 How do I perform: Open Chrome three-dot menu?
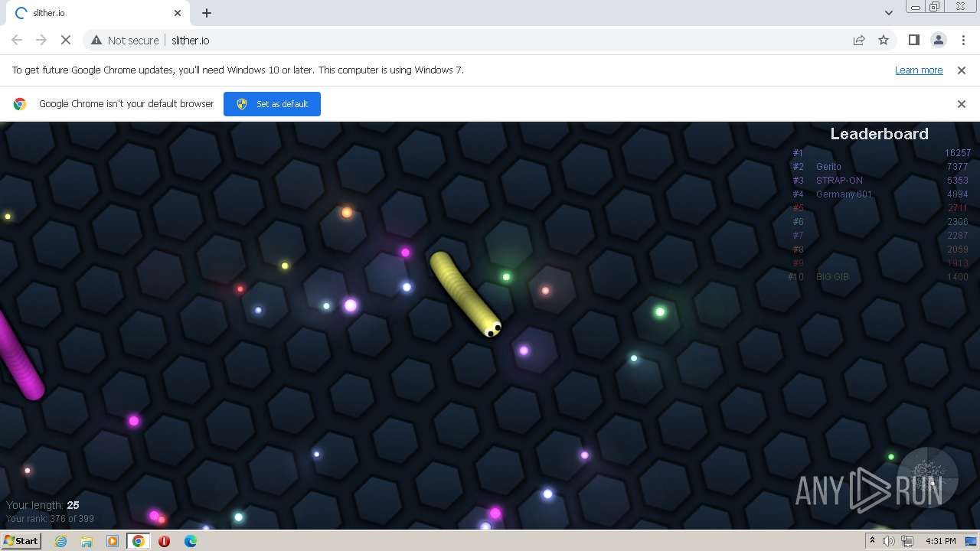(962, 40)
